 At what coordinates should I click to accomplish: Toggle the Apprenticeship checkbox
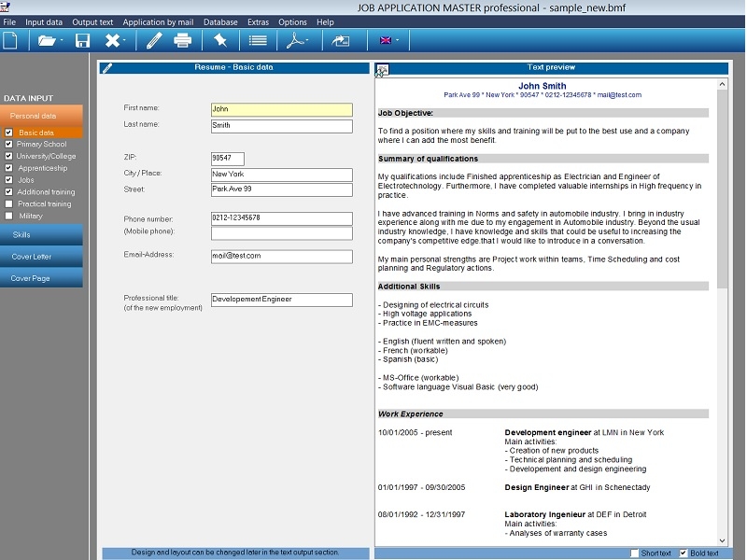(8, 168)
